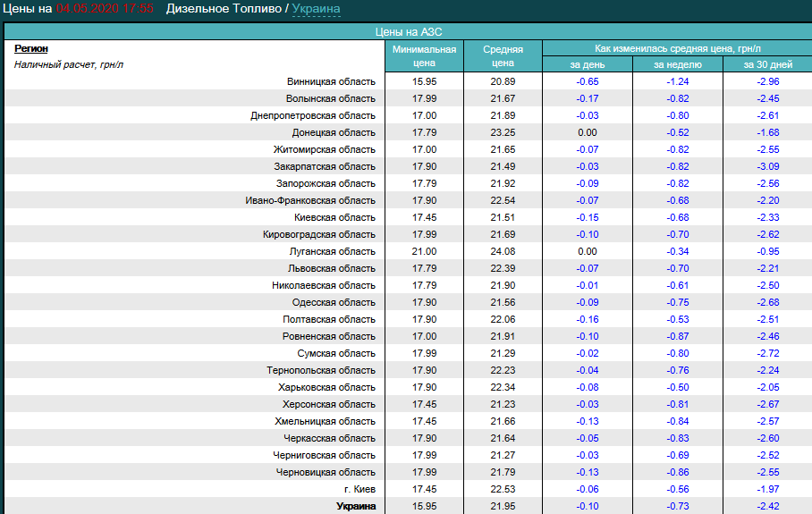This screenshot has height=514, width=812.
Task: Click the Одесская область region name
Action: tap(334, 302)
